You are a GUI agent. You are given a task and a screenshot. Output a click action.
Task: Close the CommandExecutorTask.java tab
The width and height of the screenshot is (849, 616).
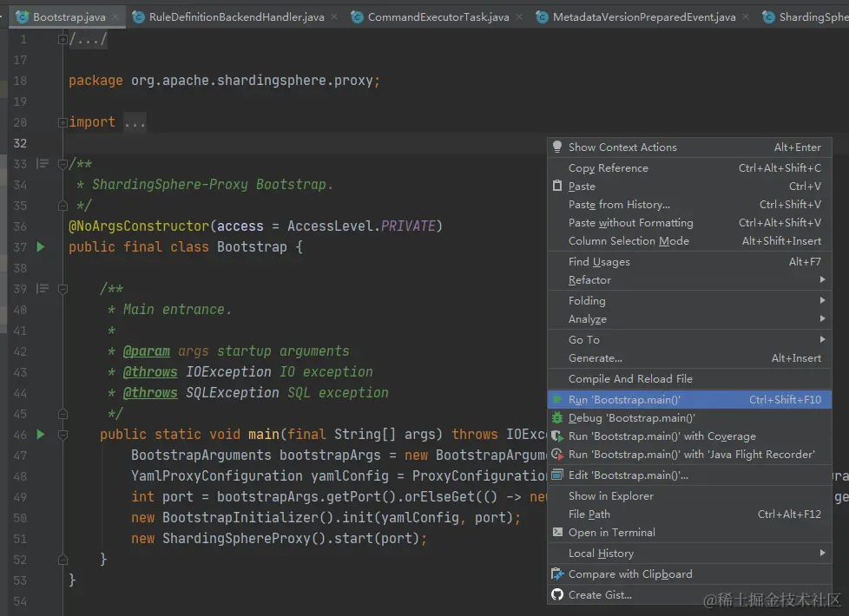(x=519, y=16)
